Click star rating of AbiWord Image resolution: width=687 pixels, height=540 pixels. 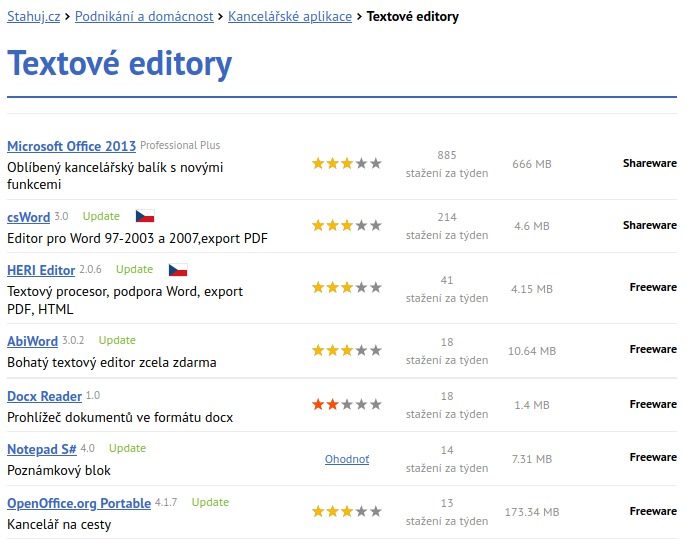tap(347, 350)
